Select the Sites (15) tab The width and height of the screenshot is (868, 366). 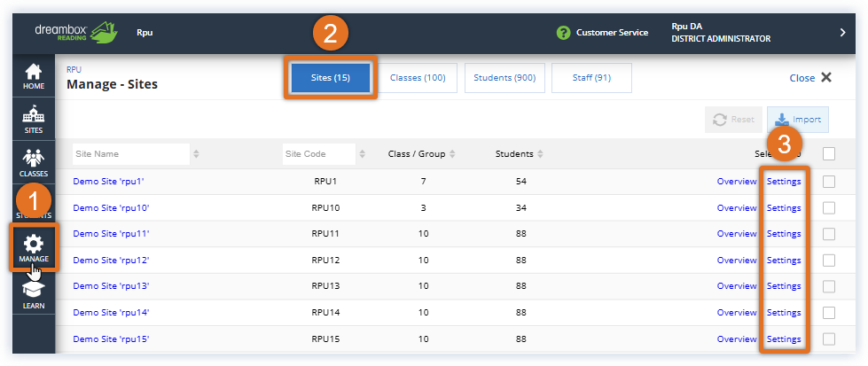click(331, 77)
